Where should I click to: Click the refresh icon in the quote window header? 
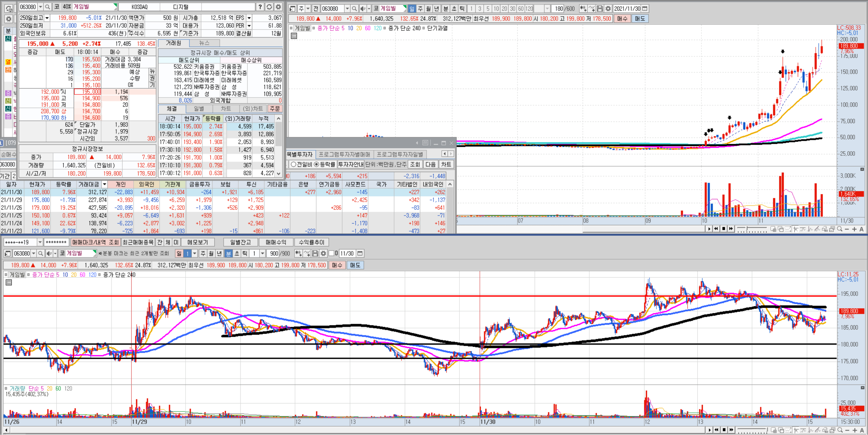point(269,7)
